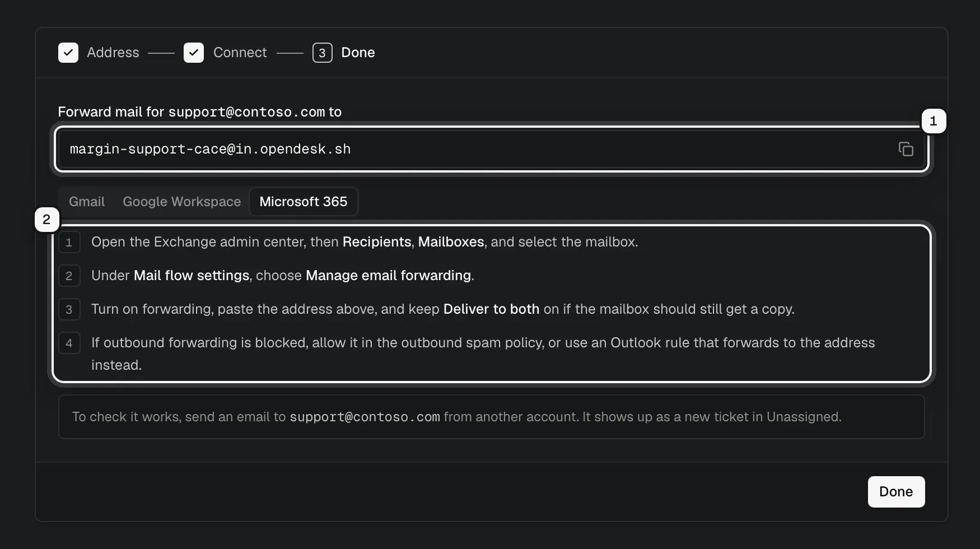Viewport: 980px width, 549px height.
Task: Switch to the Gmail tab
Action: (x=87, y=202)
